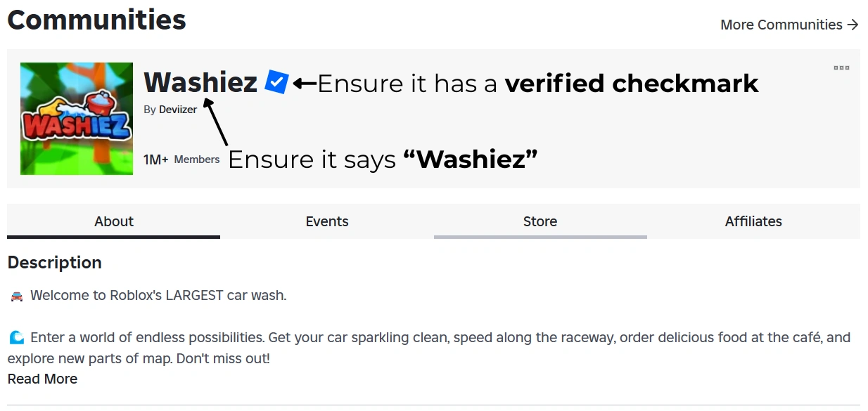Click the "Ensure it has a verified checkmark" note

[x=538, y=84]
